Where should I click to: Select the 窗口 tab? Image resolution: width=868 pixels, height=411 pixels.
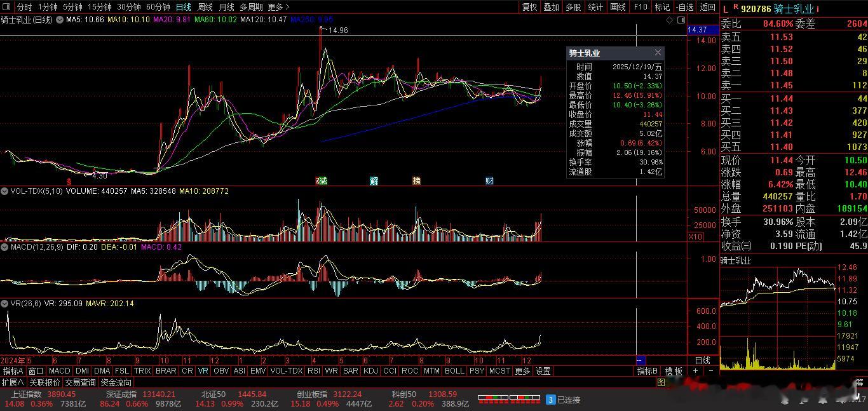tap(36, 371)
